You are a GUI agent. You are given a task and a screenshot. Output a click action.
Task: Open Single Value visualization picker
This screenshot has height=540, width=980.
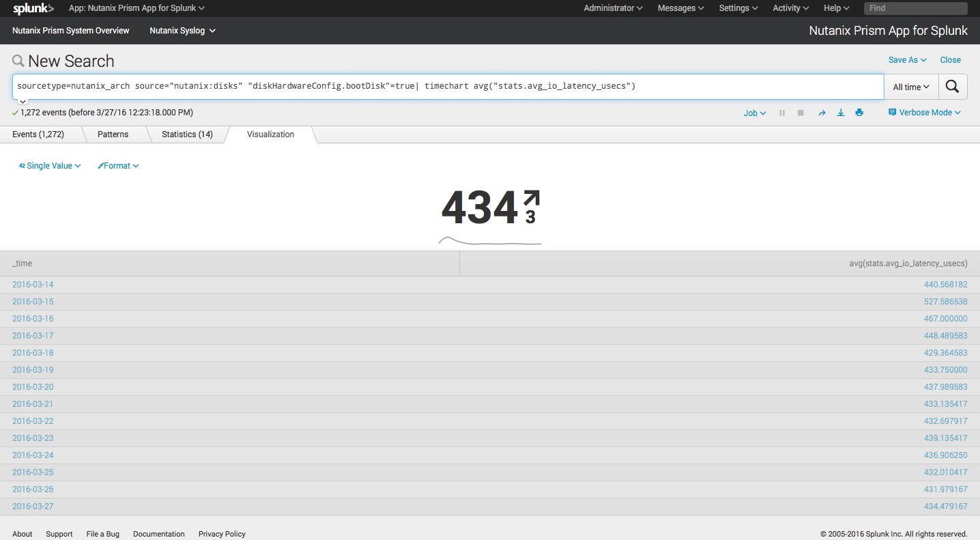pos(50,166)
